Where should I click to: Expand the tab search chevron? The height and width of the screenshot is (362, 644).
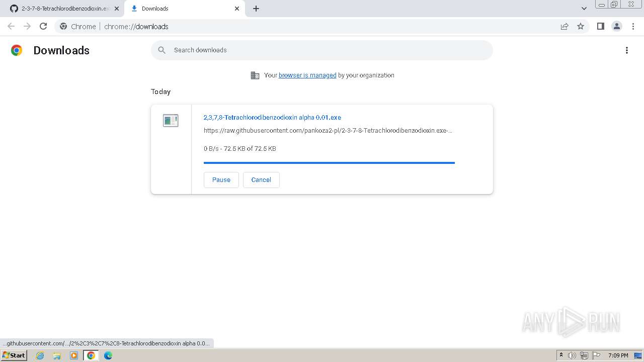(x=584, y=9)
